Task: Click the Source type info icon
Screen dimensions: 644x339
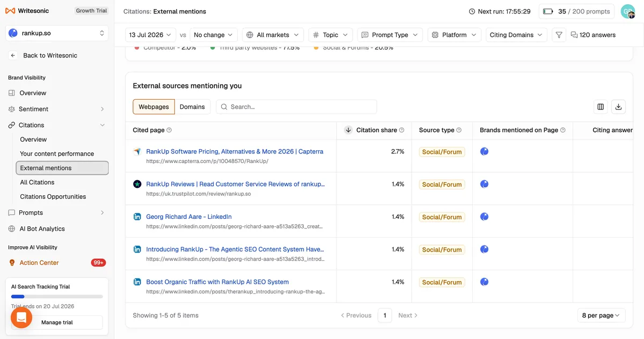Action: coord(459,130)
